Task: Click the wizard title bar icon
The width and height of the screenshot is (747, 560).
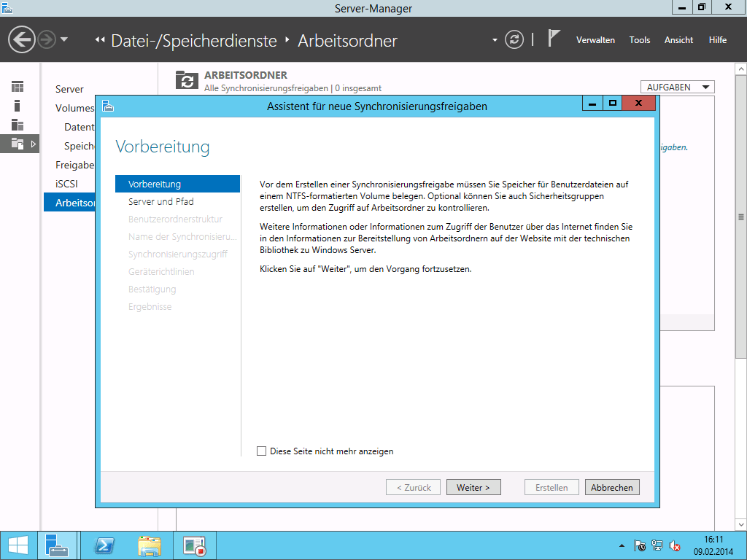Action: coord(108,106)
